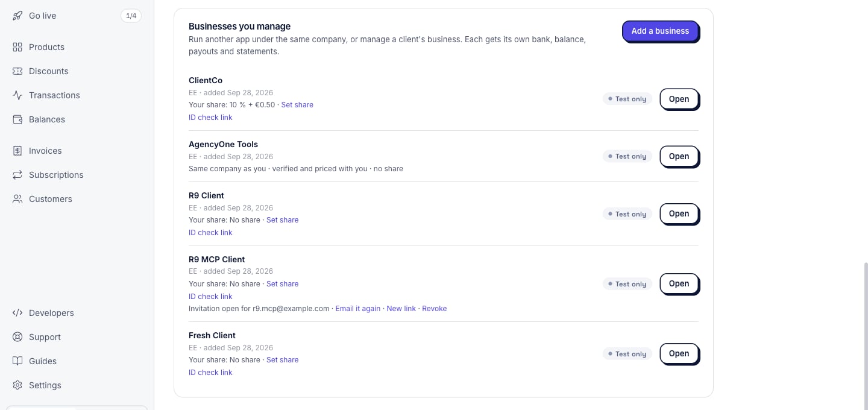The width and height of the screenshot is (868, 410).
Task: Open the AgencyOne Tools business
Action: (x=679, y=157)
